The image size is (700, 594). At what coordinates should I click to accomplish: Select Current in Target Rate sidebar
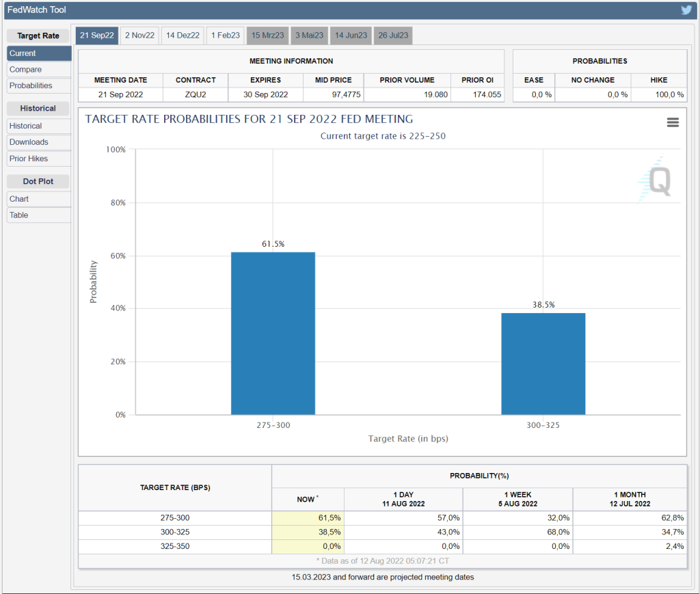(x=39, y=53)
